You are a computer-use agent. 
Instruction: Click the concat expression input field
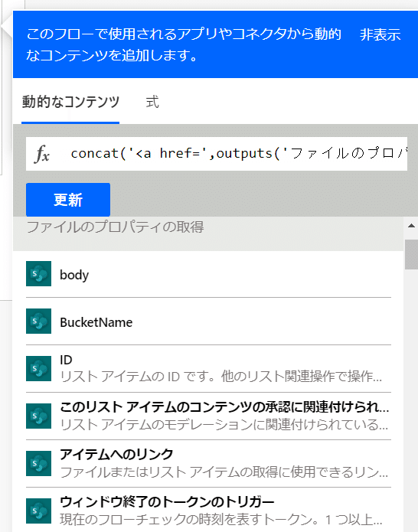coord(217,154)
